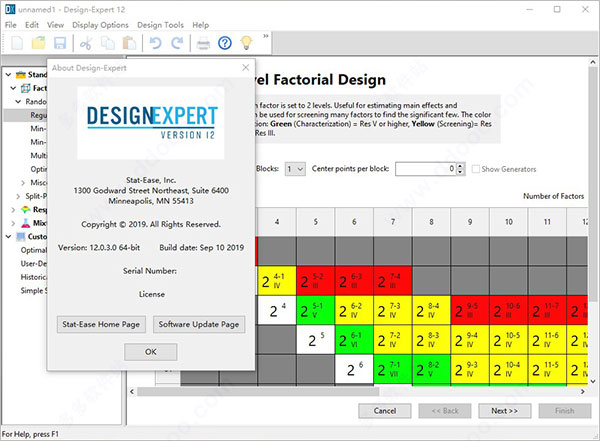Click the vertical scrollbar down arrow
The width and height of the screenshot is (600, 441).
[593, 381]
